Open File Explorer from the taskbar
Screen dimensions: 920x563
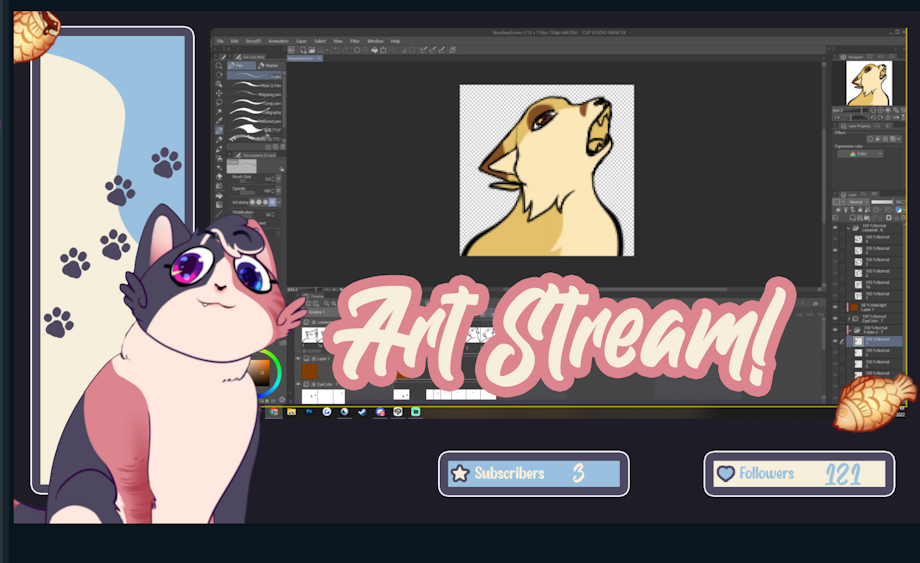292,411
